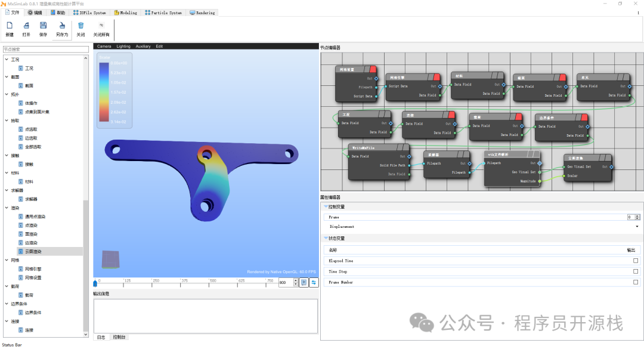Click the timeline slider handle
The image size is (644, 349).
click(95, 281)
